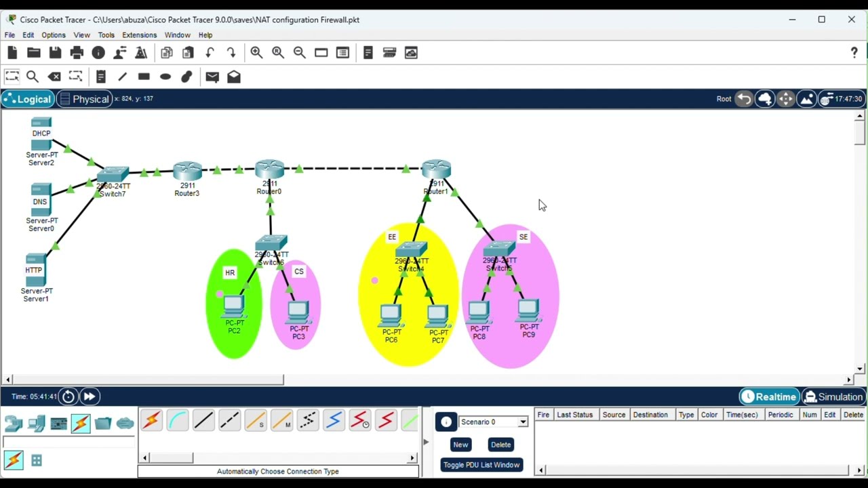
Task: Click Delete scenario button
Action: (500, 445)
